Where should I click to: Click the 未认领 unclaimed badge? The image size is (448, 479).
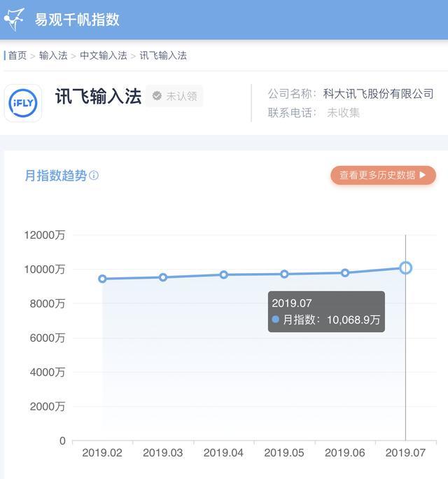pyautogui.click(x=174, y=96)
